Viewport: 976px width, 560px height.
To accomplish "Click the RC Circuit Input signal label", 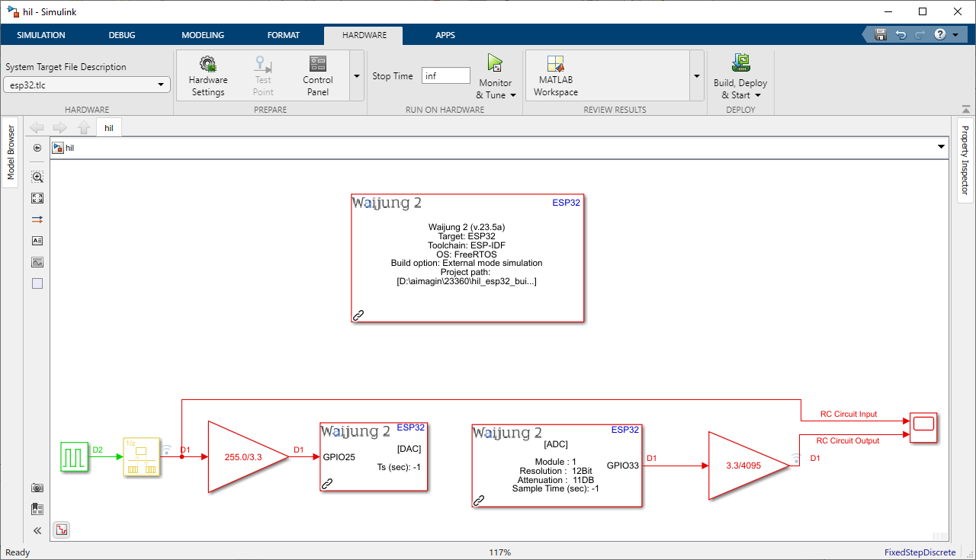I will click(849, 414).
